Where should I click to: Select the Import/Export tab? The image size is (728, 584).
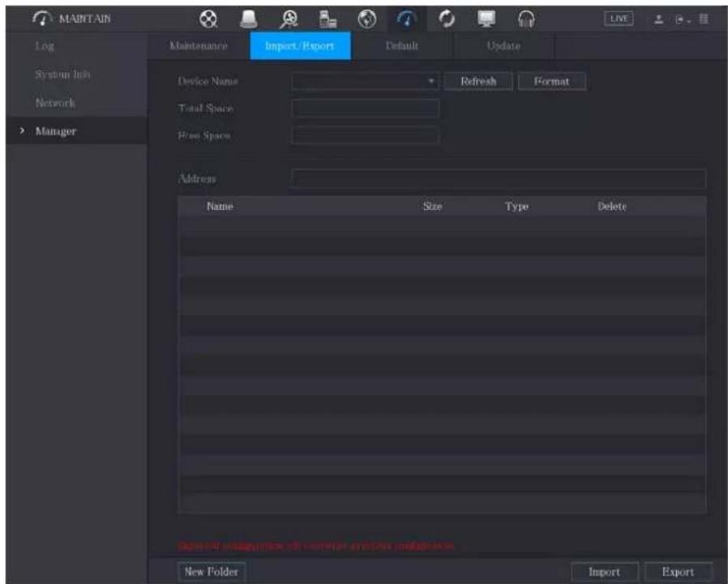coord(300,46)
